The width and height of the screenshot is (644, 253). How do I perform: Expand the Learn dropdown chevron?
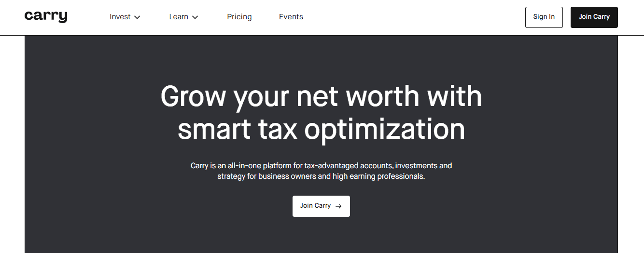pyautogui.click(x=195, y=17)
